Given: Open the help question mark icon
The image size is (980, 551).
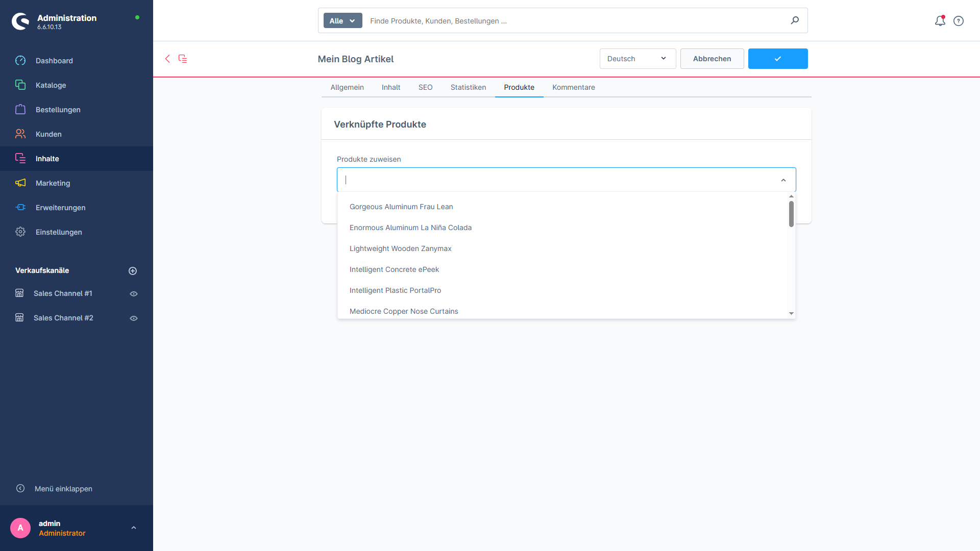Looking at the screenshot, I should pyautogui.click(x=959, y=21).
